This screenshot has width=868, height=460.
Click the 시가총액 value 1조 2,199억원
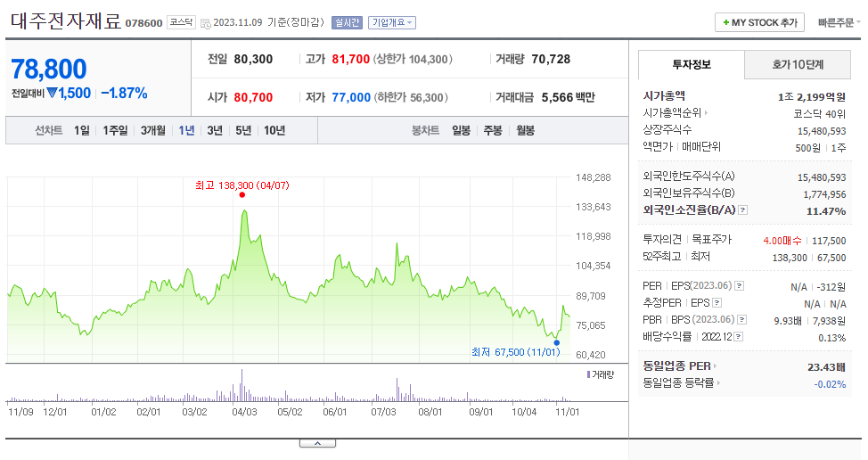[x=812, y=97]
